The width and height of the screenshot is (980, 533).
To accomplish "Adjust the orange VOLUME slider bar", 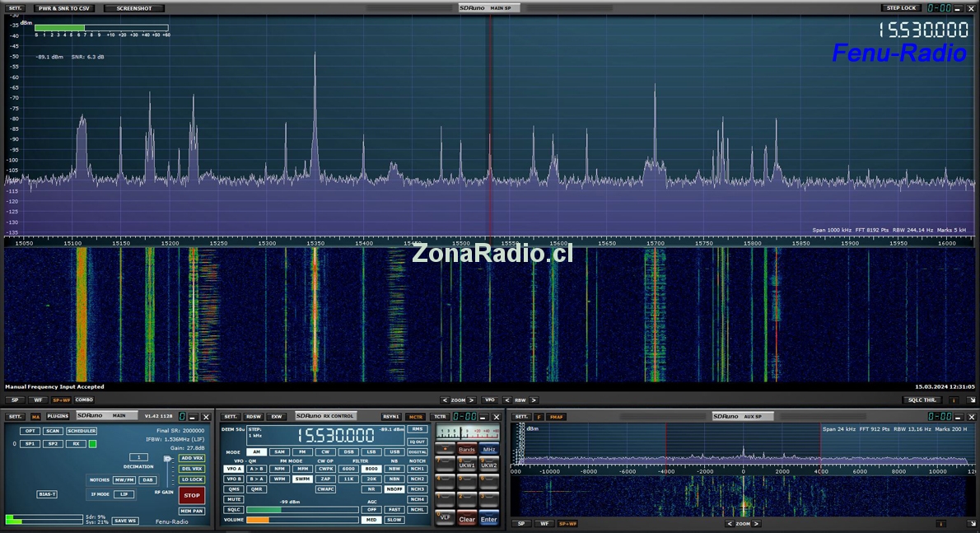I will (302, 520).
